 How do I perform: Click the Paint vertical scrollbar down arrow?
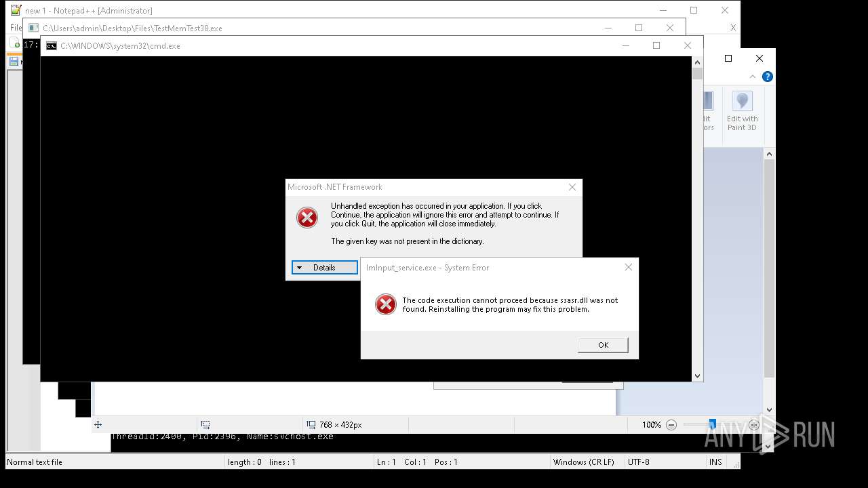tap(769, 409)
